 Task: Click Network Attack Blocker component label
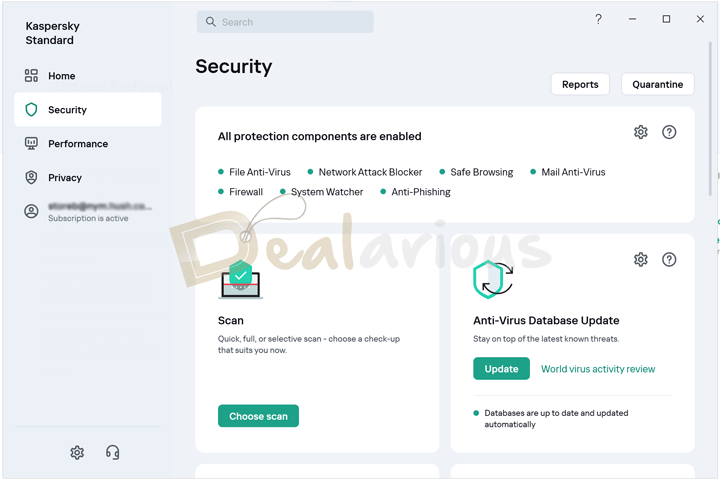(370, 172)
